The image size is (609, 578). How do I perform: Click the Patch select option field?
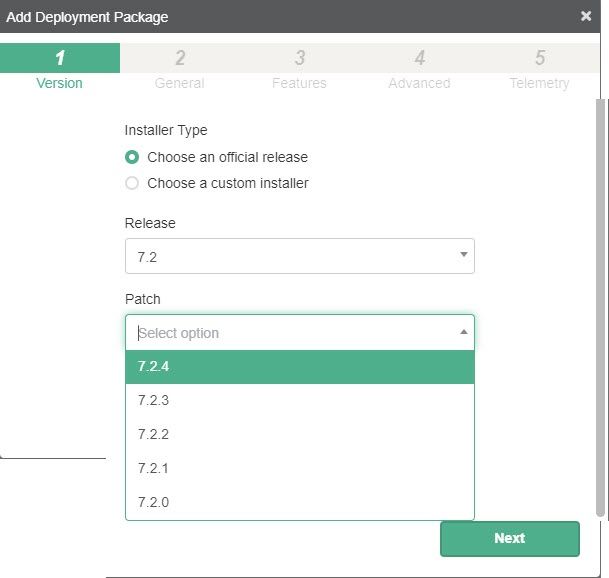coord(290,333)
